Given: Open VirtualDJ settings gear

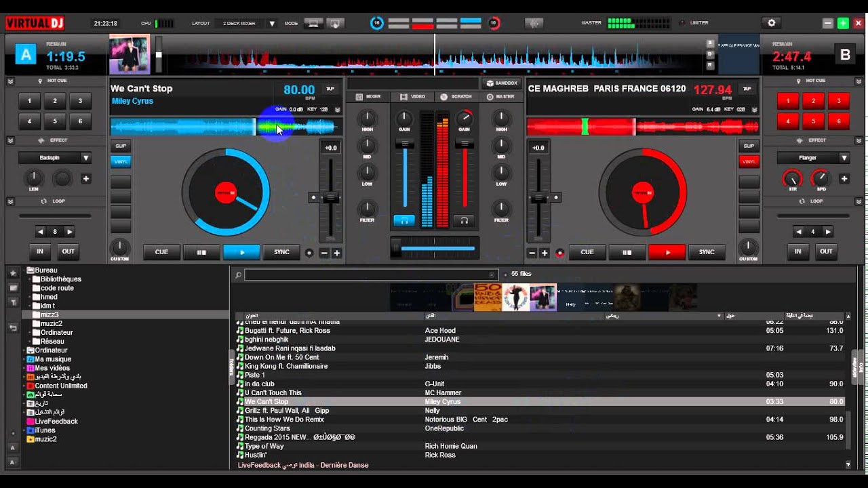Looking at the screenshot, I should click(771, 23).
